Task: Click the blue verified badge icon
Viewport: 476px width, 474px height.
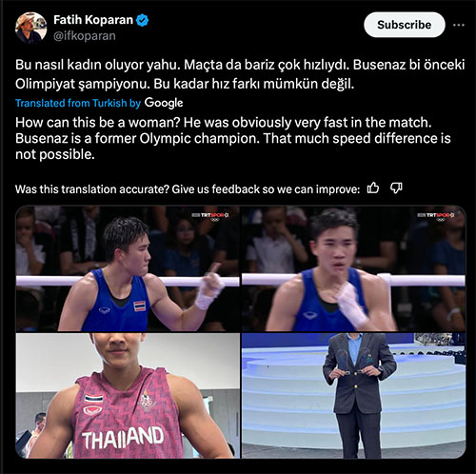Action: coord(142,20)
